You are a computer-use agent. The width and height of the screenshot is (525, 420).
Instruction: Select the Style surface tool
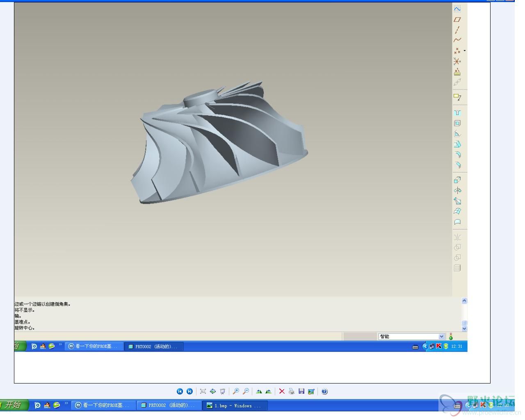[457, 222]
